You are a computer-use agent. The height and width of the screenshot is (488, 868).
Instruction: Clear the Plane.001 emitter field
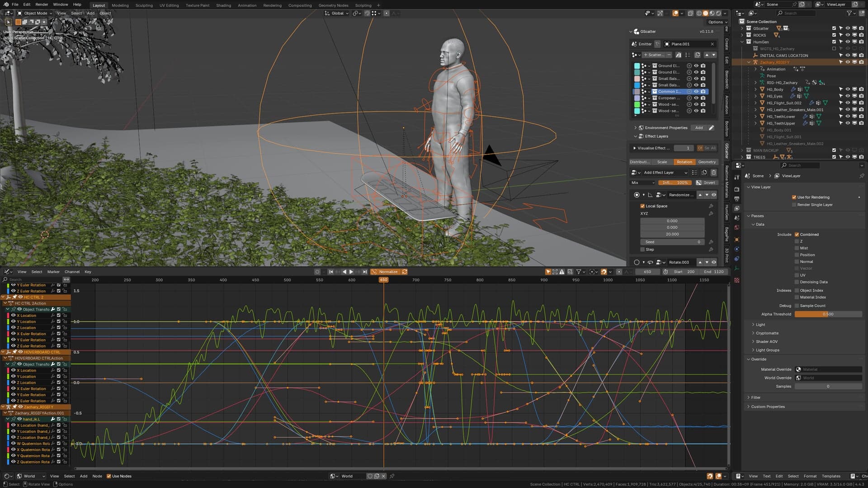click(x=712, y=44)
